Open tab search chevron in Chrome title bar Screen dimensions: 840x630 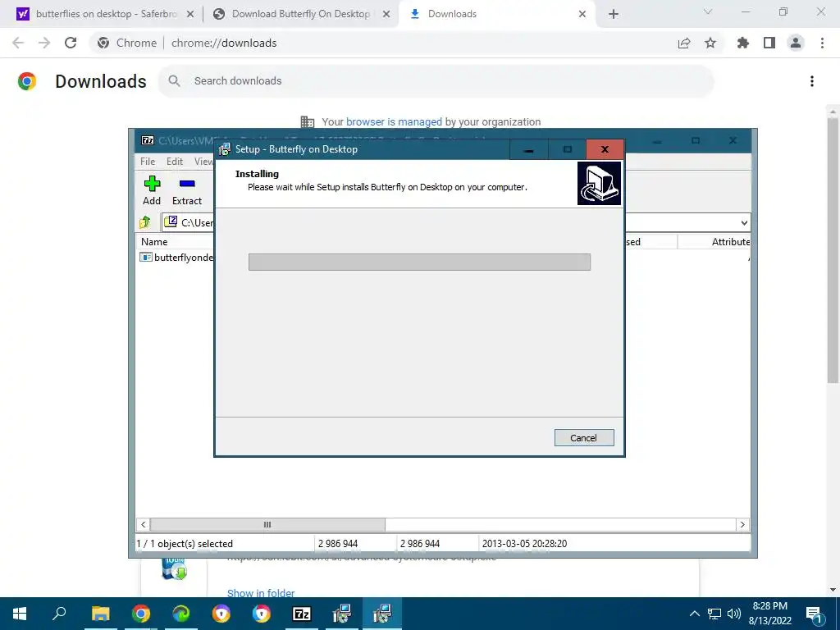[708, 11]
